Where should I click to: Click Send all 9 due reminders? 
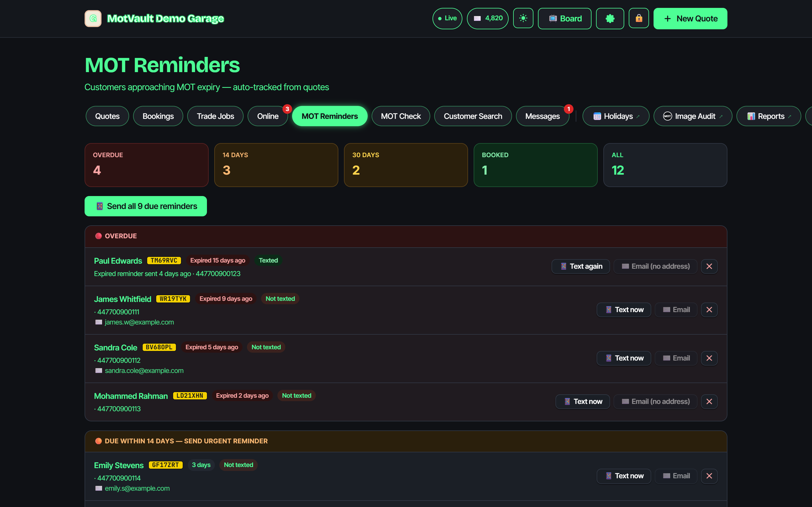tap(145, 206)
